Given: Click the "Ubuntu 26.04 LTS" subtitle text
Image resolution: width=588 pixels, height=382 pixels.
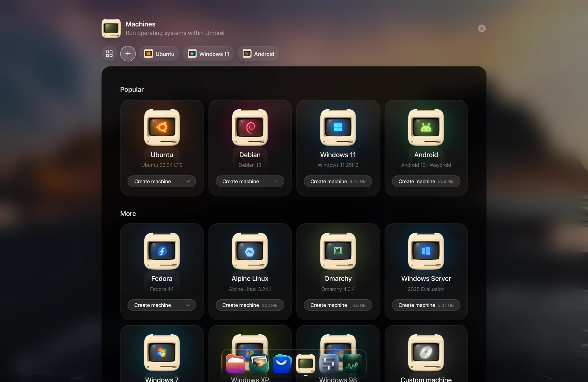Looking at the screenshot, I should point(162,165).
